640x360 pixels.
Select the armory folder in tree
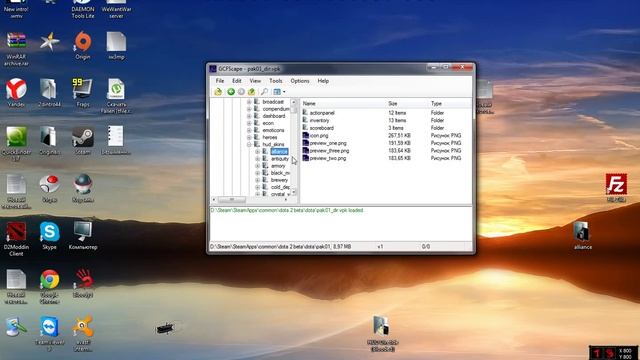tap(278, 166)
